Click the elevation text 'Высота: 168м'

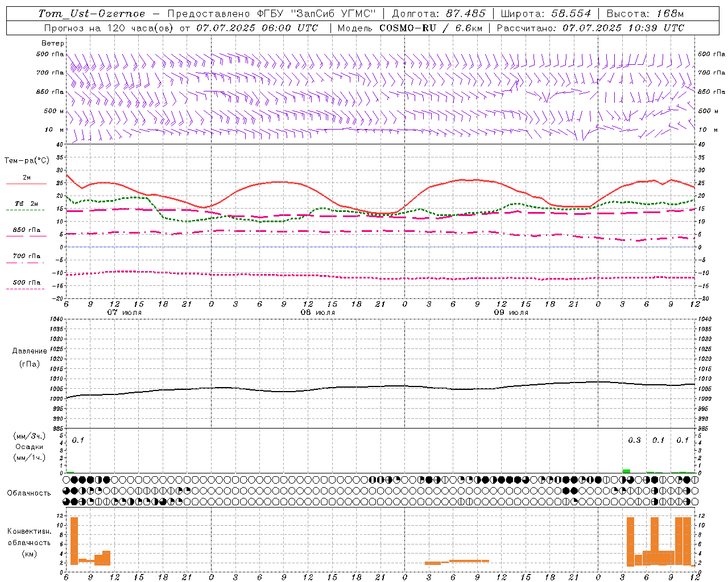pos(645,14)
